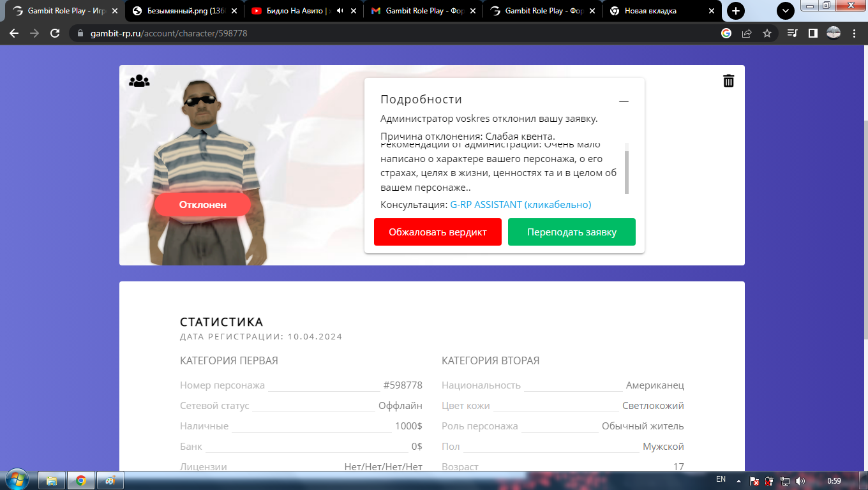The width and height of the screenshot is (868, 490).
Task: Mute the YouTube tab via speaker icon
Action: pos(340,11)
